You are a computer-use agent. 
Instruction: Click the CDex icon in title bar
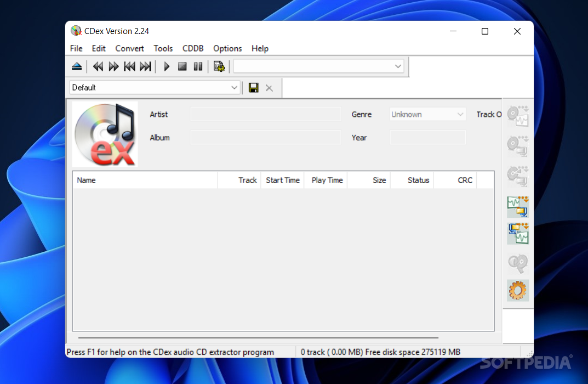pyautogui.click(x=76, y=31)
